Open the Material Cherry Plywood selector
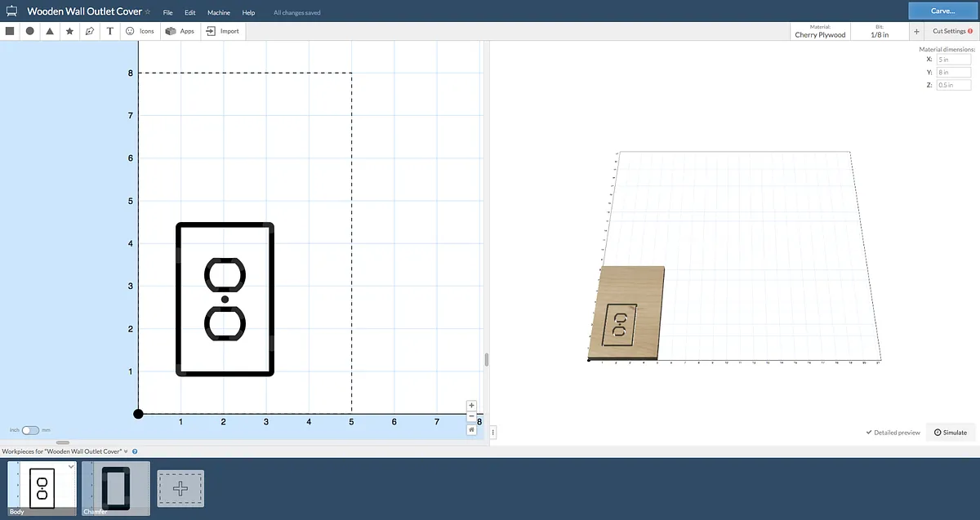Image resolution: width=980 pixels, height=520 pixels. [820, 31]
